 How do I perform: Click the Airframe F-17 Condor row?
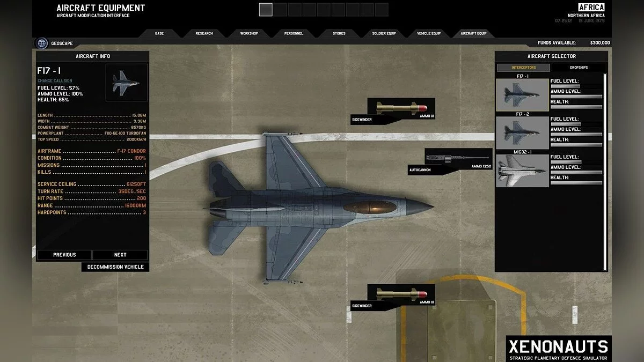(92, 151)
